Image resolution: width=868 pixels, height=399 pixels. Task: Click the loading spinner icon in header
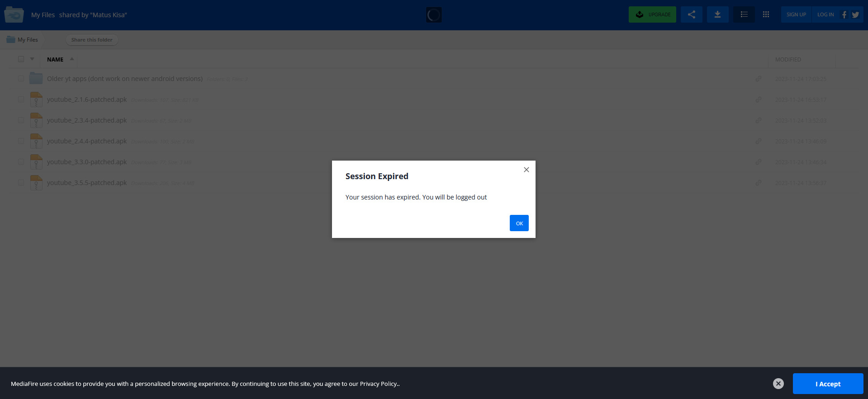click(434, 15)
